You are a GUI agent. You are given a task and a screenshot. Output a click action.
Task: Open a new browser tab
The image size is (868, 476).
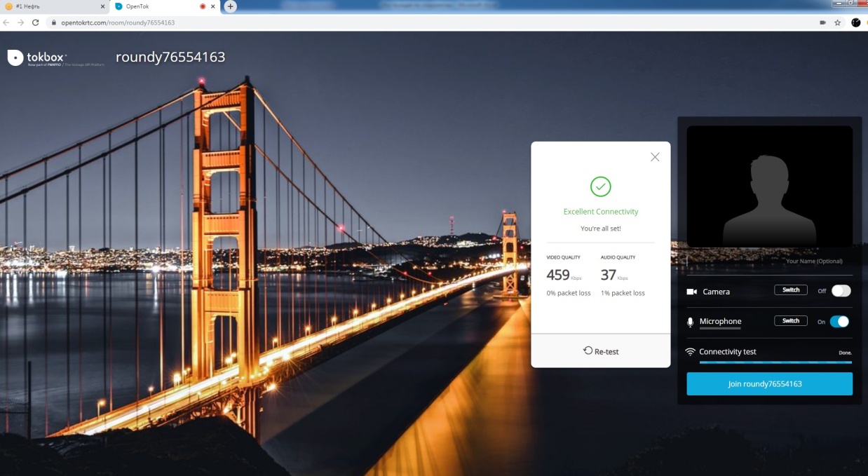click(230, 6)
